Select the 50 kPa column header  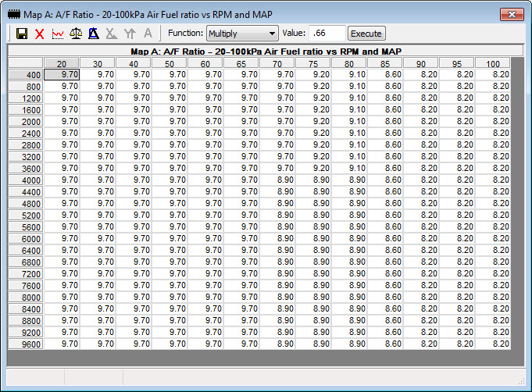(x=170, y=63)
